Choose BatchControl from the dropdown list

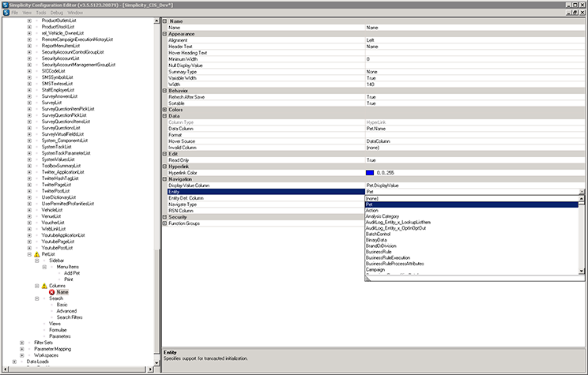tap(471, 234)
